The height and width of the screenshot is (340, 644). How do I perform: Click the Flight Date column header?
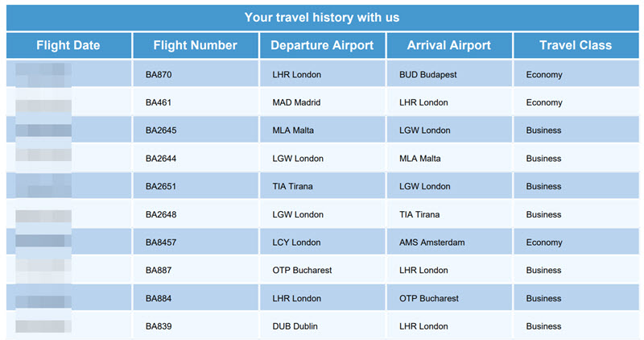point(68,45)
